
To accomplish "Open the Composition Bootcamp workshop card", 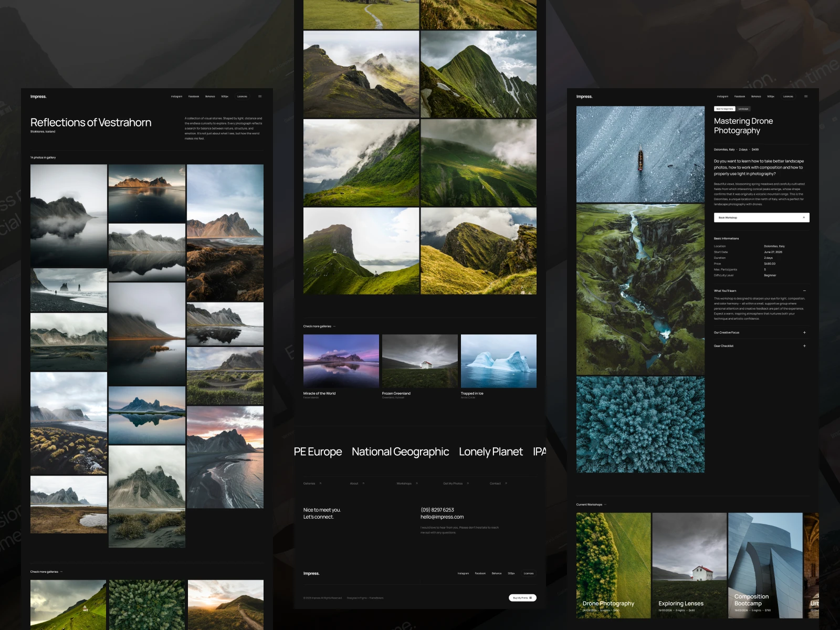I will pos(765,565).
